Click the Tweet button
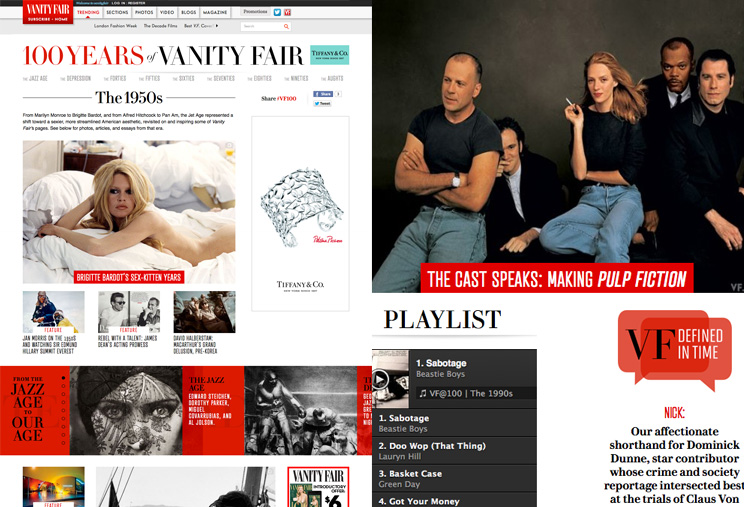The image size is (744, 507). 322,103
